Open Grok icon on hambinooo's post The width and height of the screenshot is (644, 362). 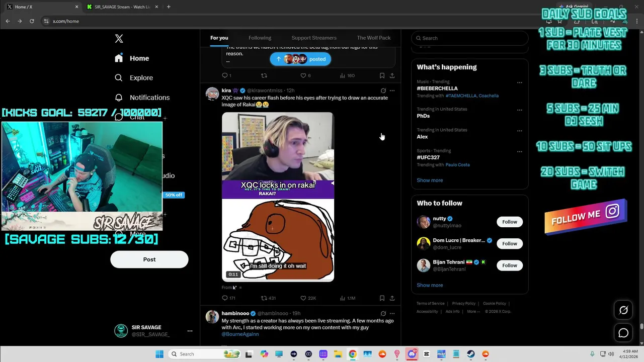pos(383,314)
